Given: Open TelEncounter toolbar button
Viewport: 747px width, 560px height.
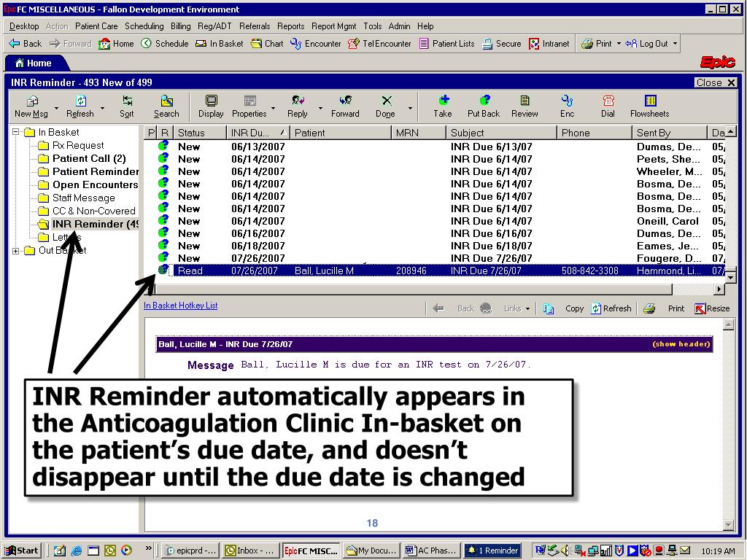Looking at the screenshot, I should point(379,43).
